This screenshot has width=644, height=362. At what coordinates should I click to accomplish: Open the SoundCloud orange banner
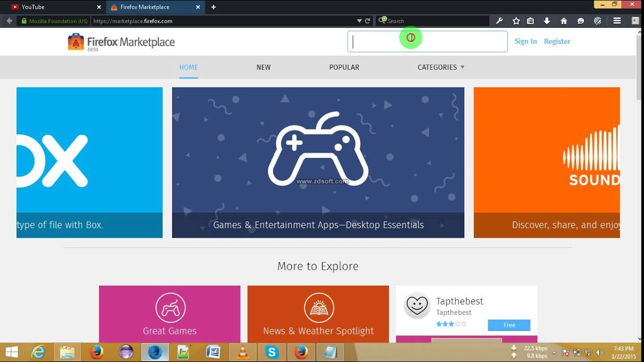click(x=547, y=162)
